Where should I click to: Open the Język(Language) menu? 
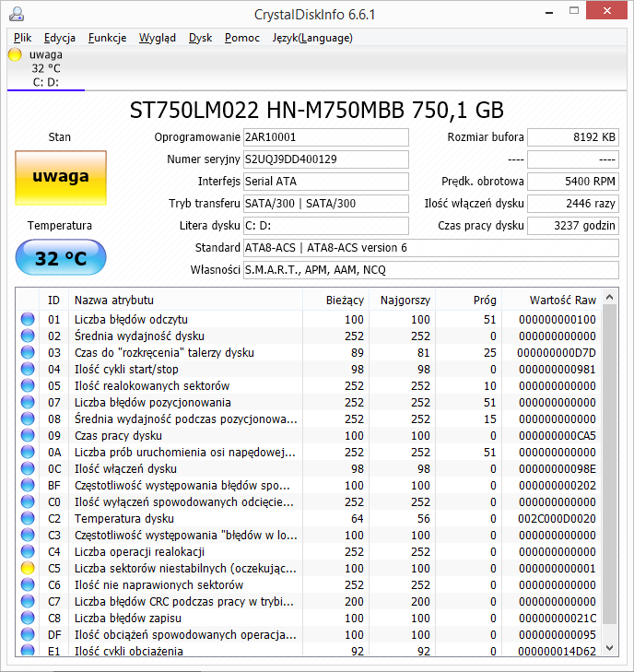tap(312, 38)
